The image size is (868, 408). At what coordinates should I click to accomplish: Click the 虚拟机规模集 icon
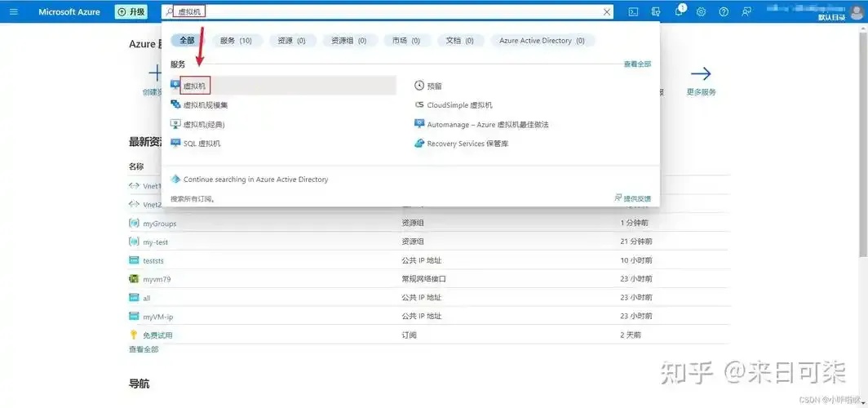(x=175, y=104)
